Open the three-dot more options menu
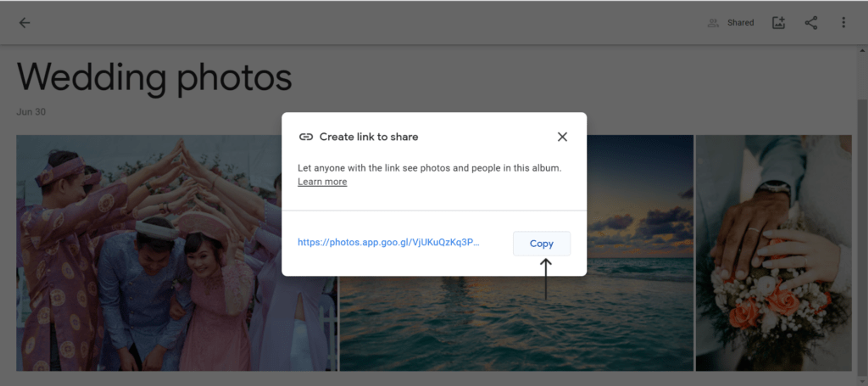Viewport: 868px width, 386px height. click(x=843, y=23)
